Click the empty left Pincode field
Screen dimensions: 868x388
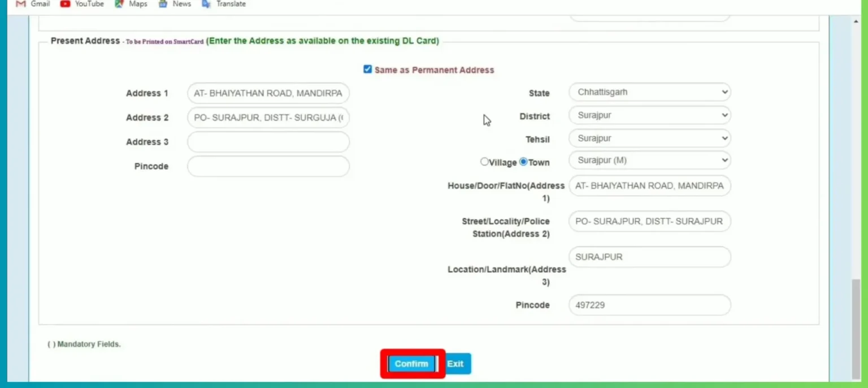point(268,166)
